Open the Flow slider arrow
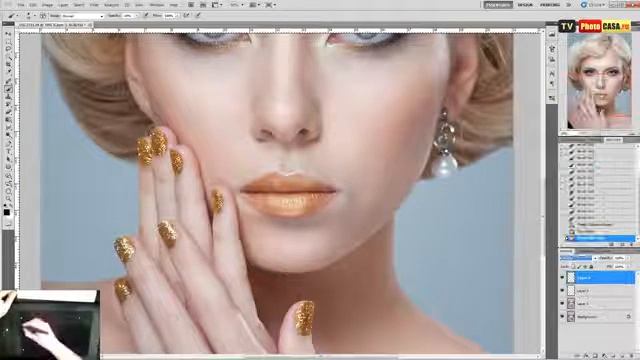This screenshot has width=640, height=360. coord(177,16)
